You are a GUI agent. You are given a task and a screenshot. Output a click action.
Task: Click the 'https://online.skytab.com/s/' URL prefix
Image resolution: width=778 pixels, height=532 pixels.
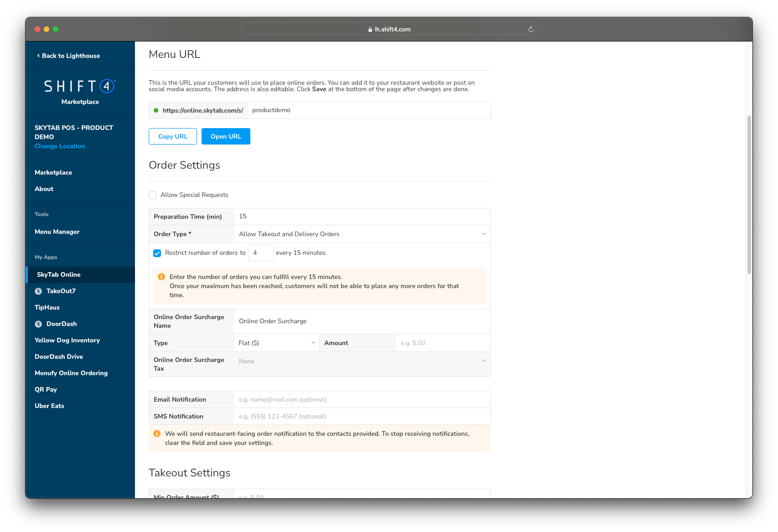[203, 110]
